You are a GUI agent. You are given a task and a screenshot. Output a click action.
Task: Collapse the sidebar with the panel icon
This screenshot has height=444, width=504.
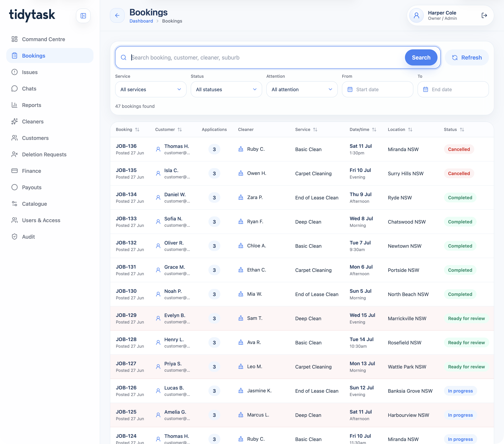(83, 16)
